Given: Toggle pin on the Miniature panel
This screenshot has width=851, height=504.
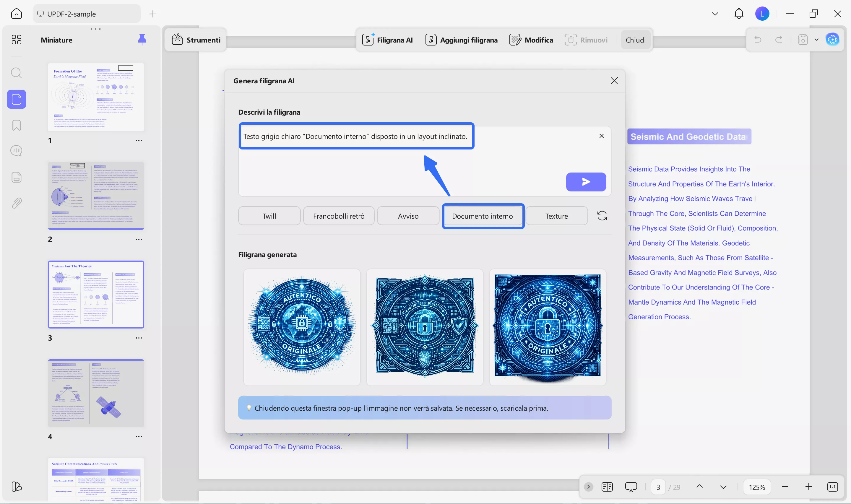Looking at the screenshot, I should [142, 40].
